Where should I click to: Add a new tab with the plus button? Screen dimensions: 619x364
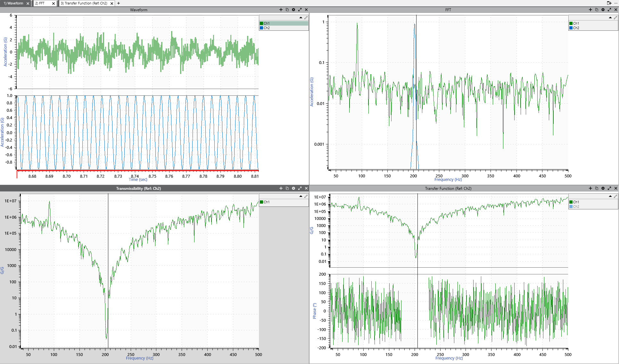click(119, 3)
